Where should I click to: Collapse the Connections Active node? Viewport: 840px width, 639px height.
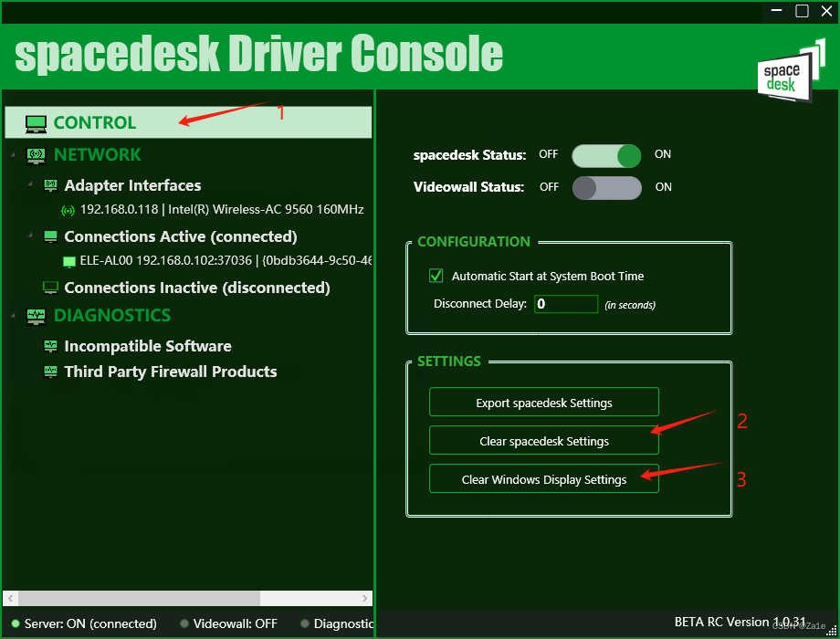(x=30, y=236)
